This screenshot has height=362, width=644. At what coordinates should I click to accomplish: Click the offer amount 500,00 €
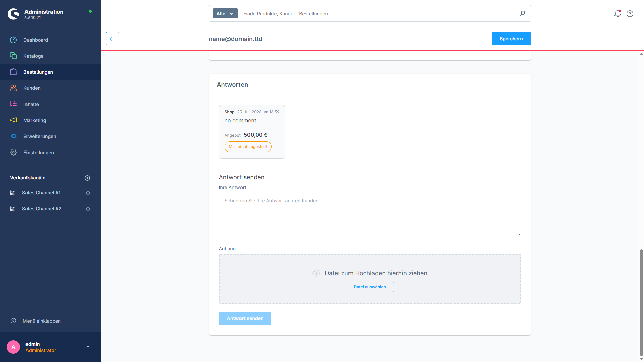point(255,135)
